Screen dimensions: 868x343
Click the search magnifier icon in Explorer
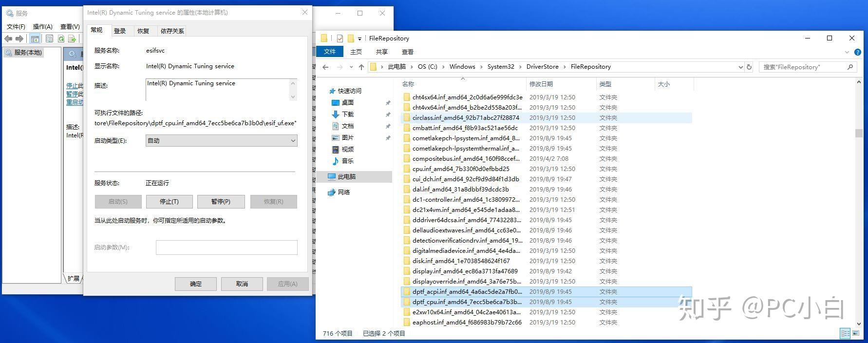[850, 67]
